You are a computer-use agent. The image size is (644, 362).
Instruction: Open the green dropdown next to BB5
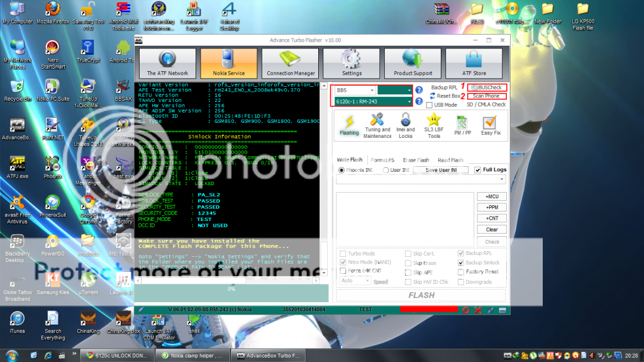[x=394, y=89]
